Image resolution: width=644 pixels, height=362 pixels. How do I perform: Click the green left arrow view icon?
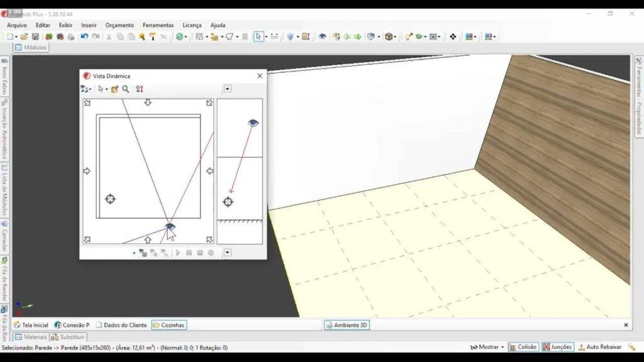point(347,36)
